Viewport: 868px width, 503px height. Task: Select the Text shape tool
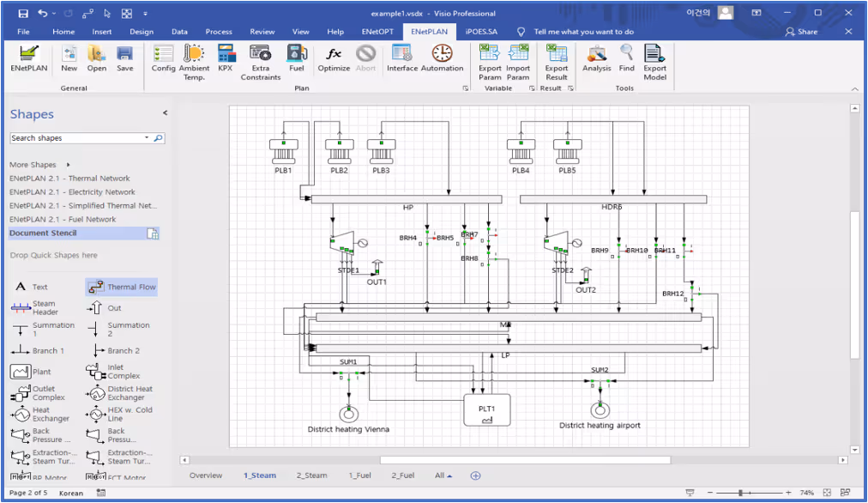30,287
